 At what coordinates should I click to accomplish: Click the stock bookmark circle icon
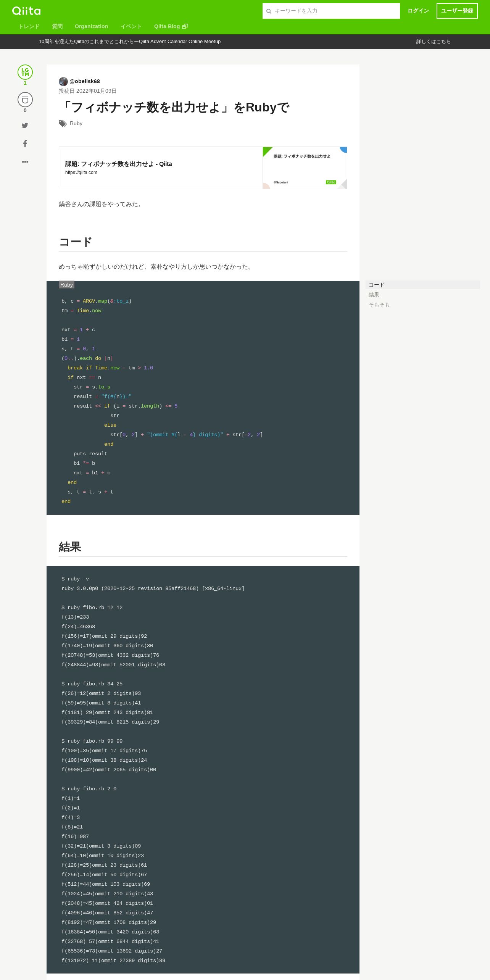coord(25,100)
